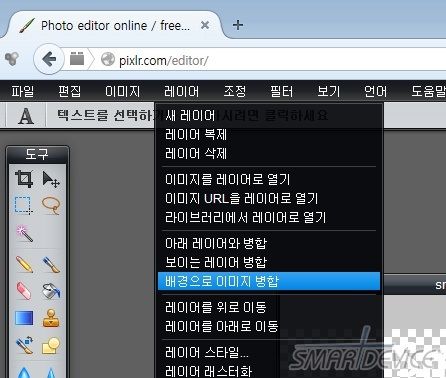Viewport: 446px width, 378px height.
Task: Open the 도움말 menu
Action: [429, 91]
